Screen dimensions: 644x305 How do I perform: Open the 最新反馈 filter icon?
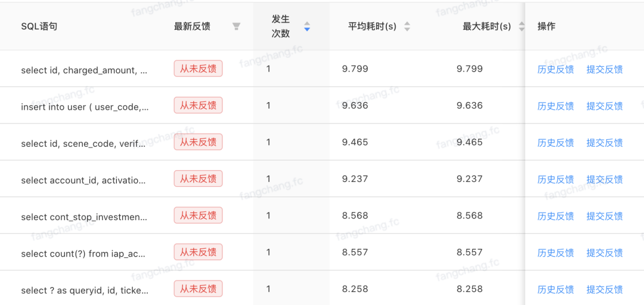point(236,26)
